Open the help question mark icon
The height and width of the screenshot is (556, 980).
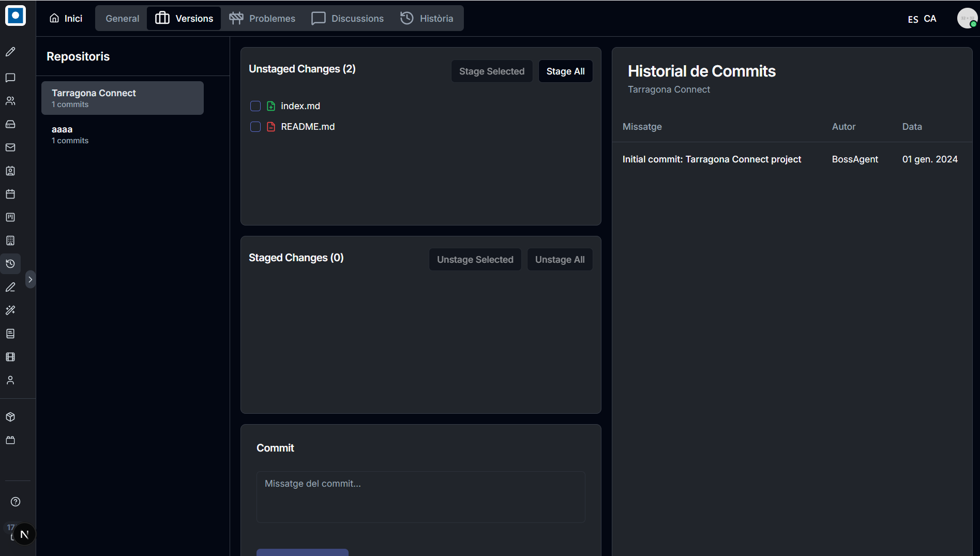click(16, 502)
